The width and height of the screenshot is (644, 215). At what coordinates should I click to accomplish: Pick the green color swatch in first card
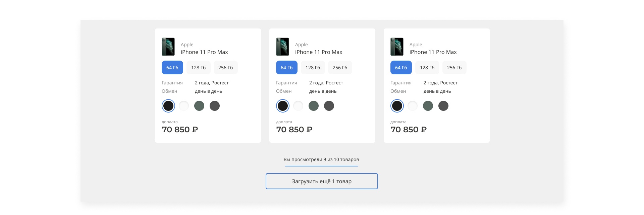tap(199, 106)
